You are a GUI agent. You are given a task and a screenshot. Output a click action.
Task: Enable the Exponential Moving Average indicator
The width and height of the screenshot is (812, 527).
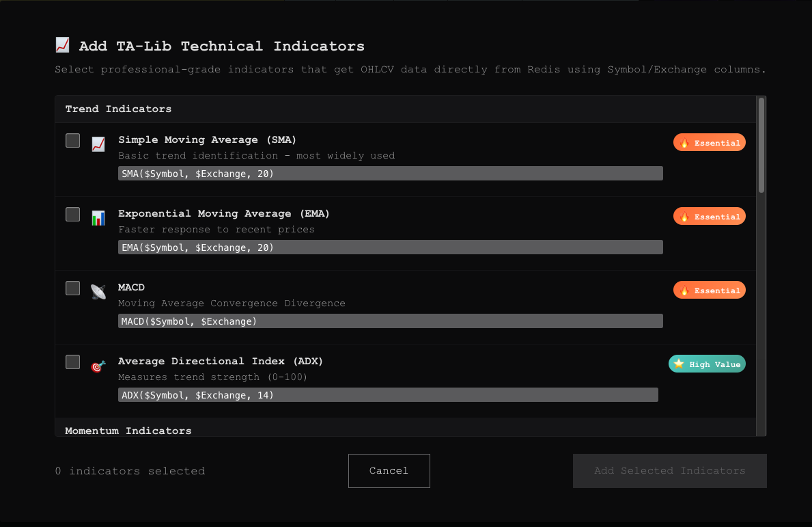pyautogui.click(x=72, y=214)
